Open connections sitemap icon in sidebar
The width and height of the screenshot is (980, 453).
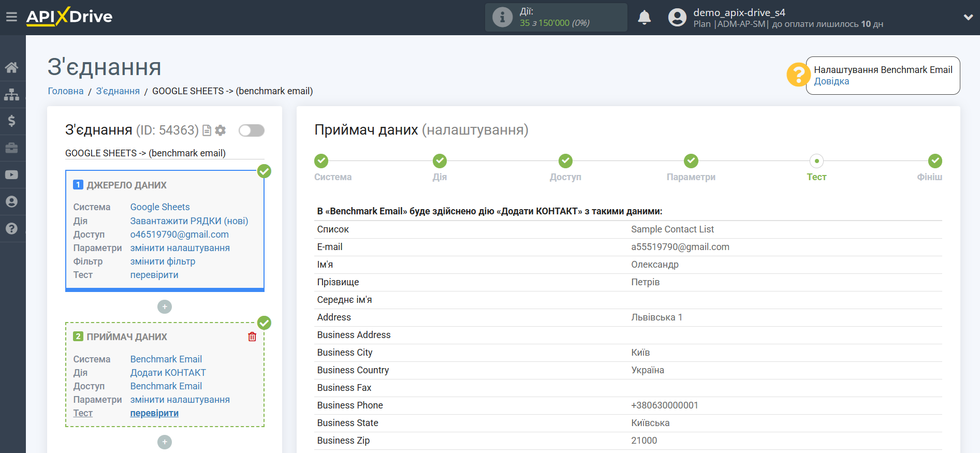coord(11,94)
